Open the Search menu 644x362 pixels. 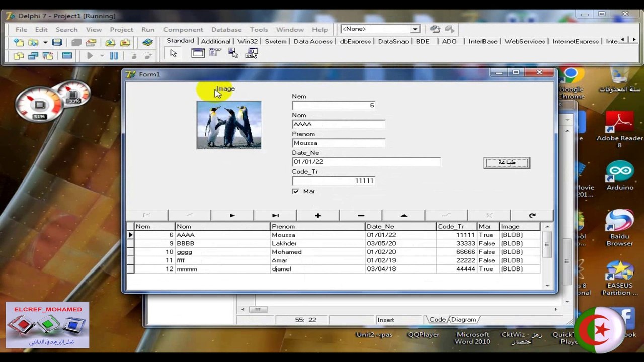tap(66, 30)
